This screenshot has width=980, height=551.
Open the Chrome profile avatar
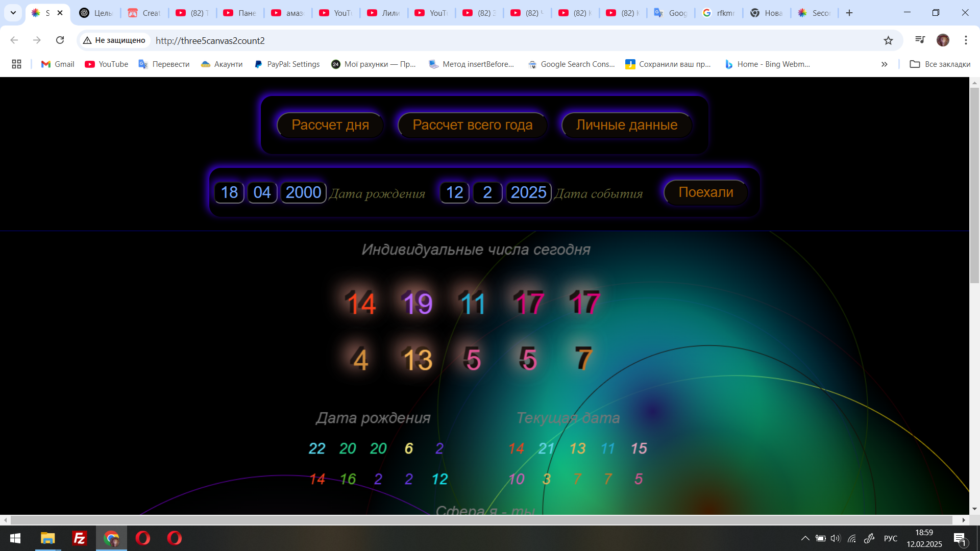pyautogui.click(x=943, y=40)
